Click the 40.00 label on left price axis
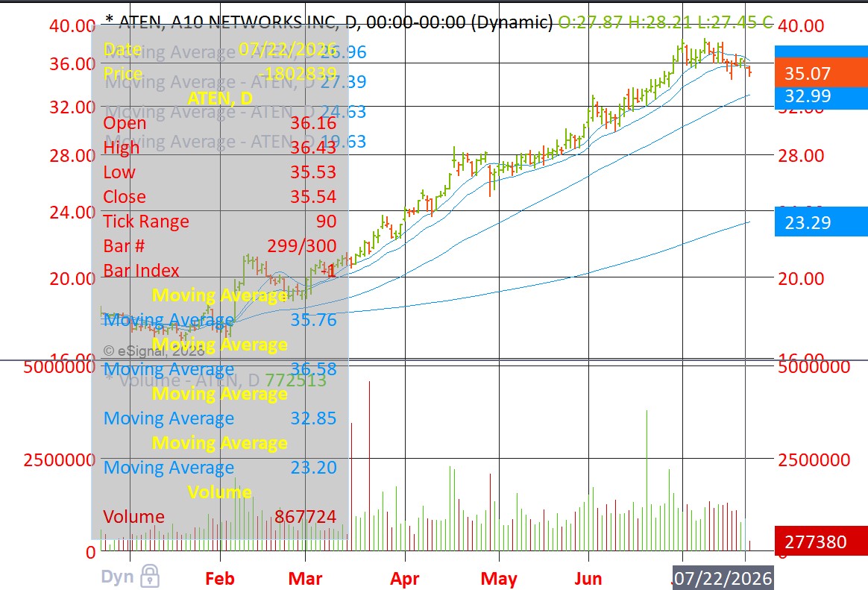 pos(72,25)
